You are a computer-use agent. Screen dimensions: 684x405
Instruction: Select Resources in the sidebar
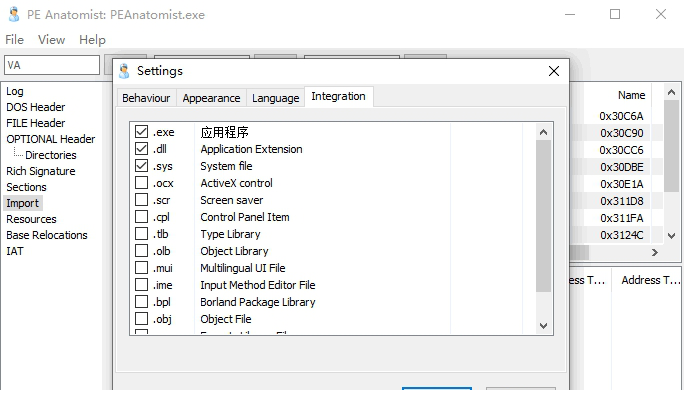click(31, 219)
